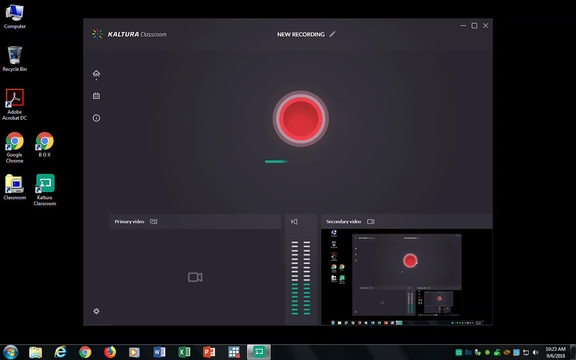Click the Kaltura Classroom logo
576x360 pixels.
[129, 34]
